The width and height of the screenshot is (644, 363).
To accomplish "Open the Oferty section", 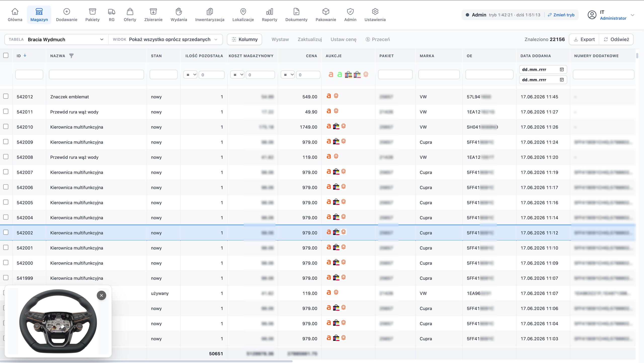I will 130,15.
